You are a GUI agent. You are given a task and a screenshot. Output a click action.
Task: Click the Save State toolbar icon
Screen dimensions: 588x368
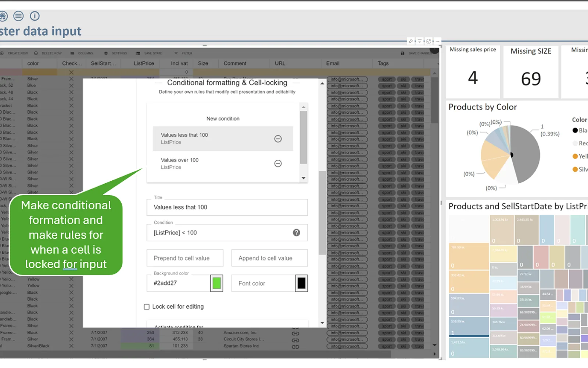(x=138, y=53)
